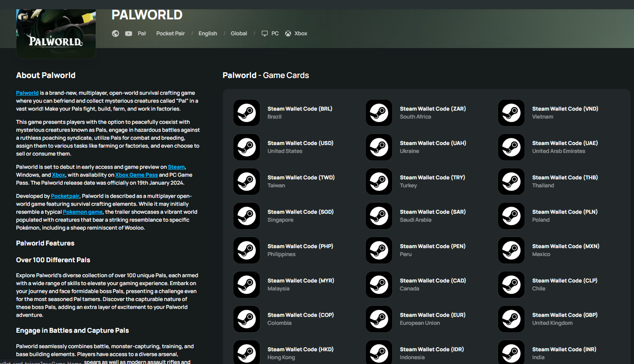Click the globe website icon under the PALWORLD title

point(116,33)
